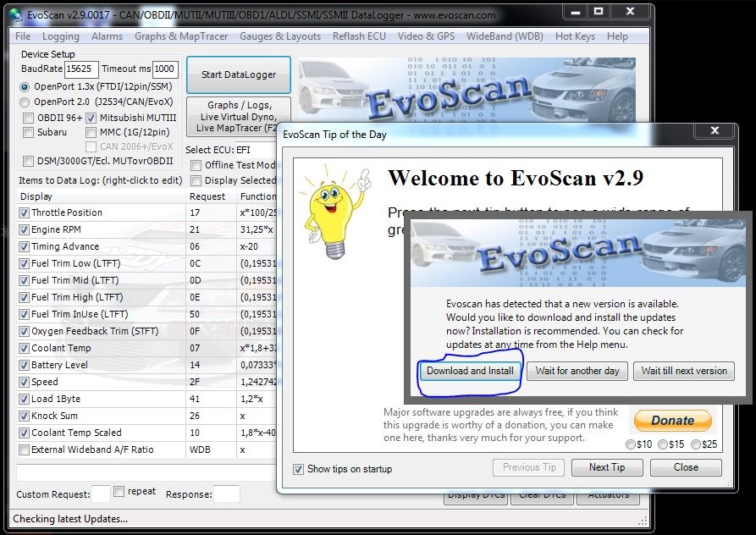The height and width of the screenshot is (535, 756).
Task: Uncheck Knock Sum data item
Action: [x=24, y=416]
